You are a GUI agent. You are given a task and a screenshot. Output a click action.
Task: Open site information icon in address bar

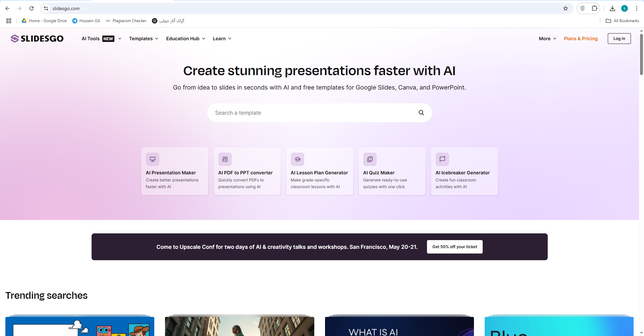click(46, 8)
